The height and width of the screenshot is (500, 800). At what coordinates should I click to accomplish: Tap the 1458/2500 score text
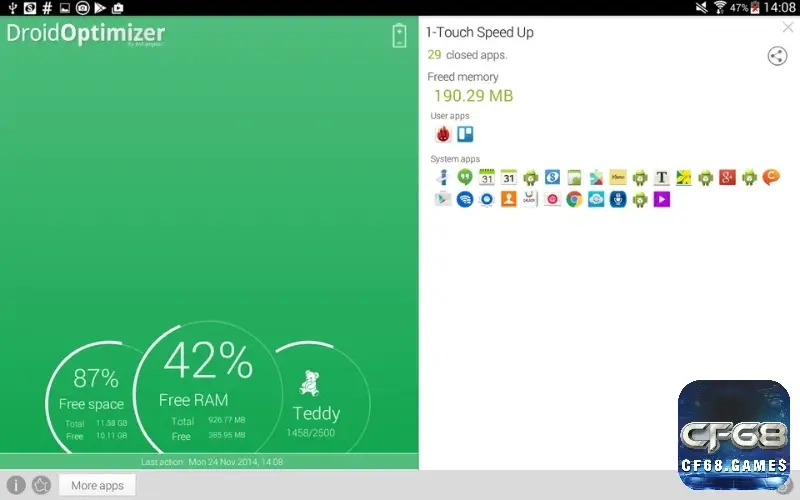[310, 433]
